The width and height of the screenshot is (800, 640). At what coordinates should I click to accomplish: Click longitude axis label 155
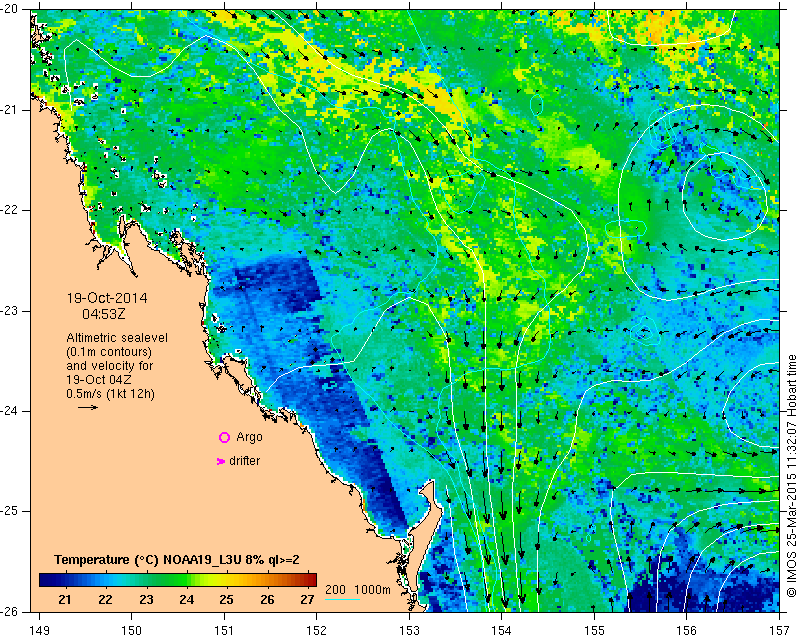coord(594,631)
